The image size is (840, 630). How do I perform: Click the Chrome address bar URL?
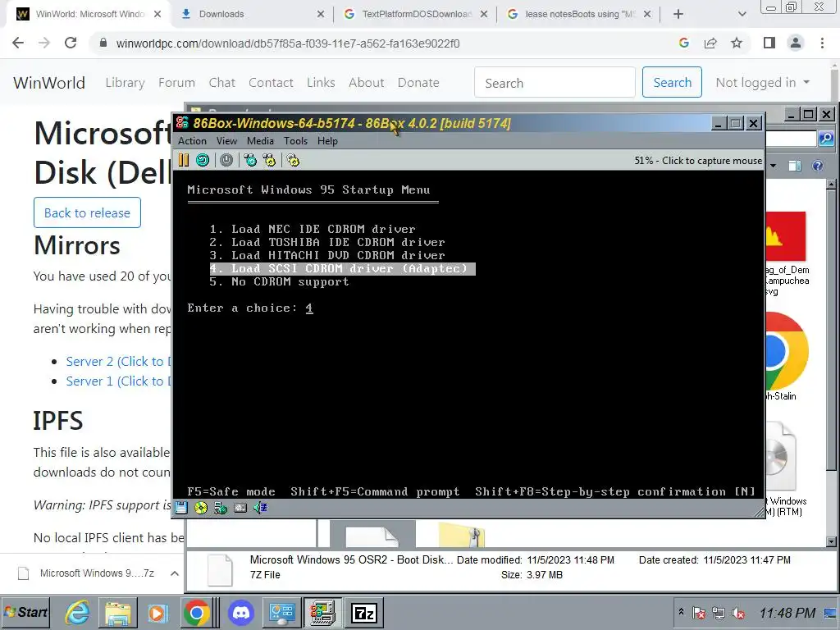click(x=288, y=43)
